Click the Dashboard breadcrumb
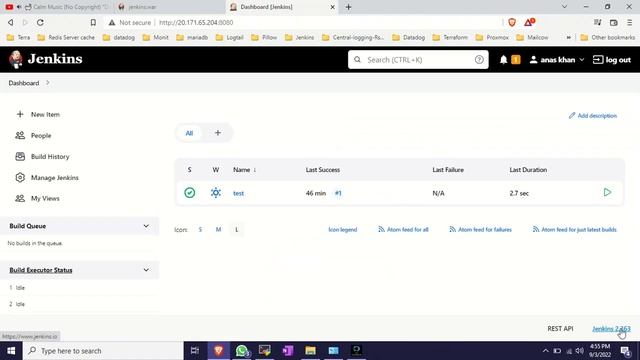The height and width of the screenshot is (360, 640). point(24,83)
